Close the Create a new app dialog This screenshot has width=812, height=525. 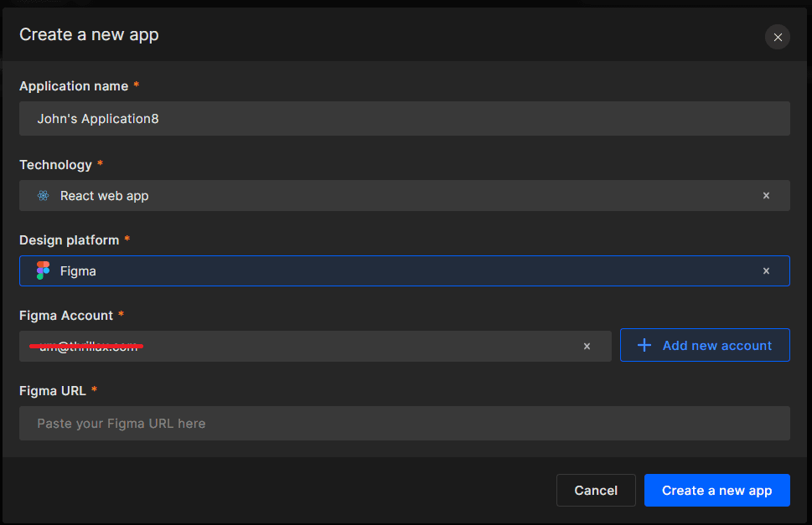(777, 37)
